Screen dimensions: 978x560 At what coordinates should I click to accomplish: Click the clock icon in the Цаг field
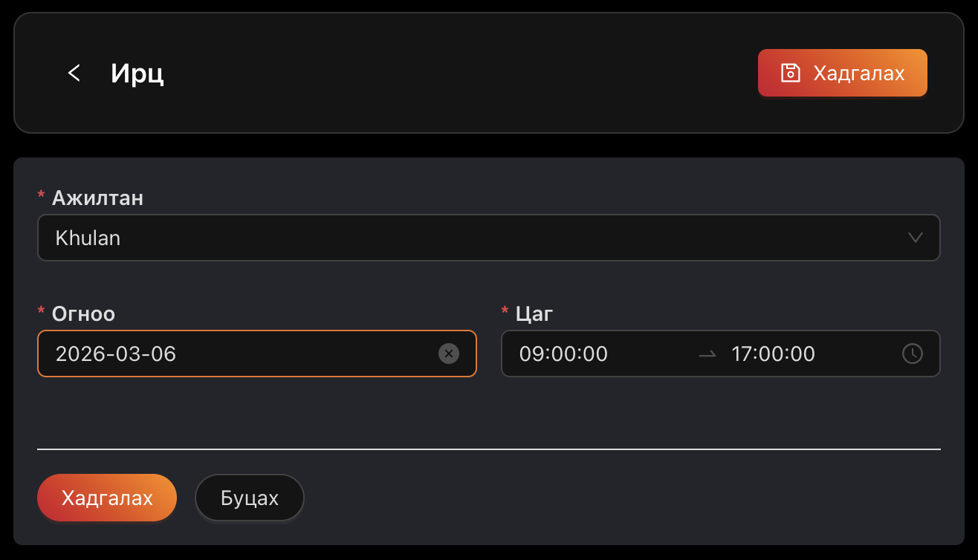click(x=912, y=354)
